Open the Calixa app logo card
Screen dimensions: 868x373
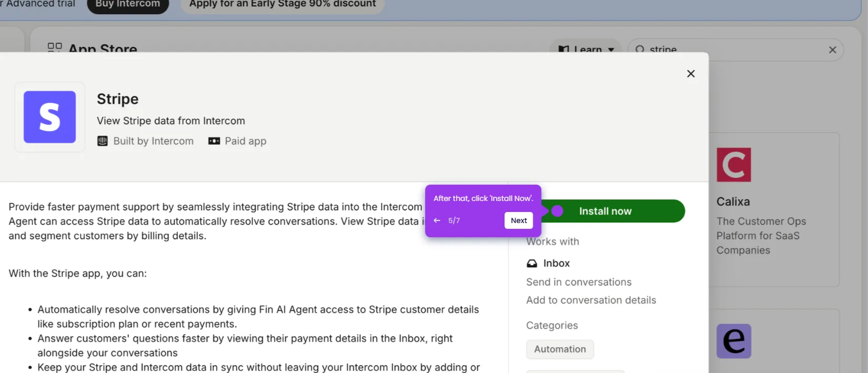coord(733,165)
